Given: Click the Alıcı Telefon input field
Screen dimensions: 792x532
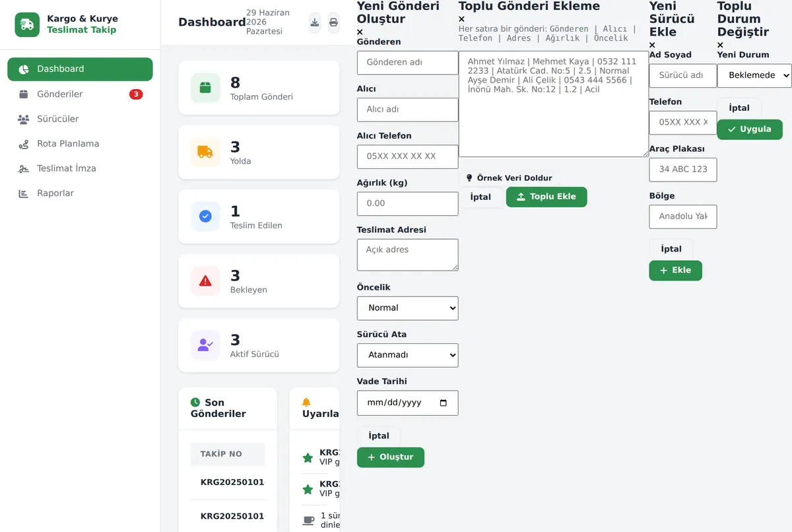Looking at the screenshot, I should 407,156.
